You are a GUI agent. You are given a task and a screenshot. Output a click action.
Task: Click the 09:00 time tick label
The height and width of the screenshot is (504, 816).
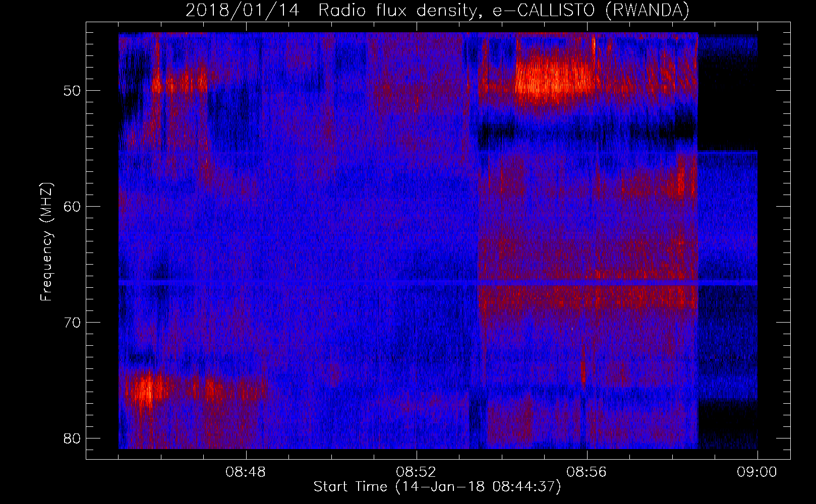(x=757, y=472)
